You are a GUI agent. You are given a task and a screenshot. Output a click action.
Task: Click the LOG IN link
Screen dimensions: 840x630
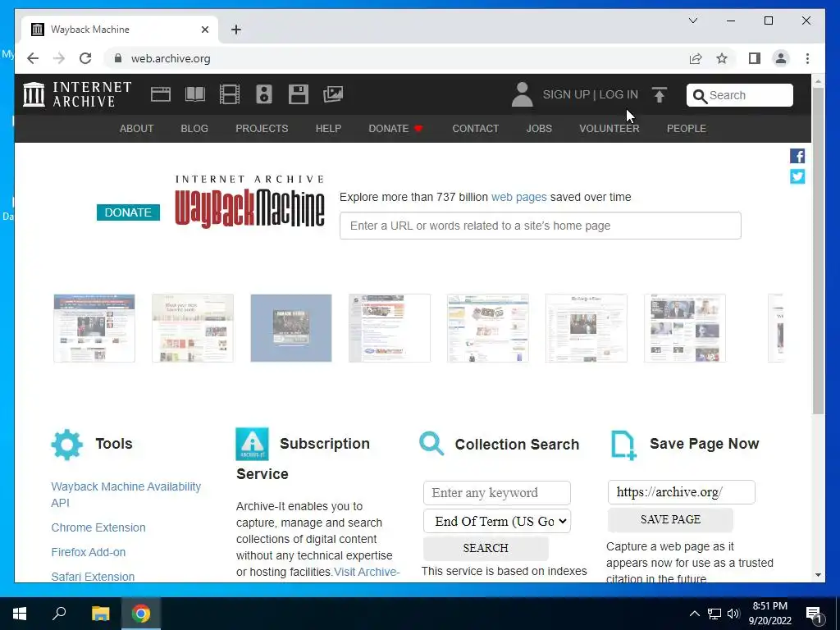click(x=619, y=95)
